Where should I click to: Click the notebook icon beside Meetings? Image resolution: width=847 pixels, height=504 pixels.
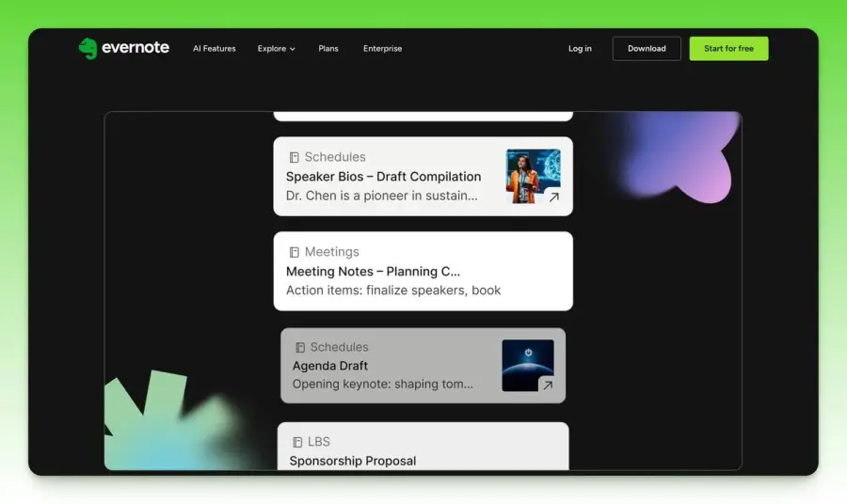[294, 253]
